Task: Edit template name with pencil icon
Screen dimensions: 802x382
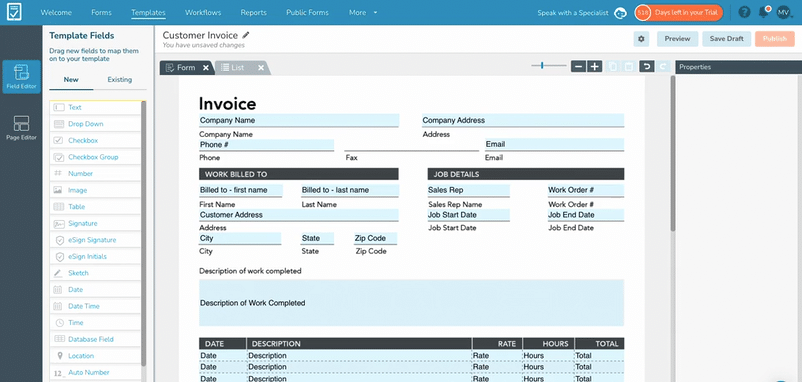Action: (x=246, y=35)
